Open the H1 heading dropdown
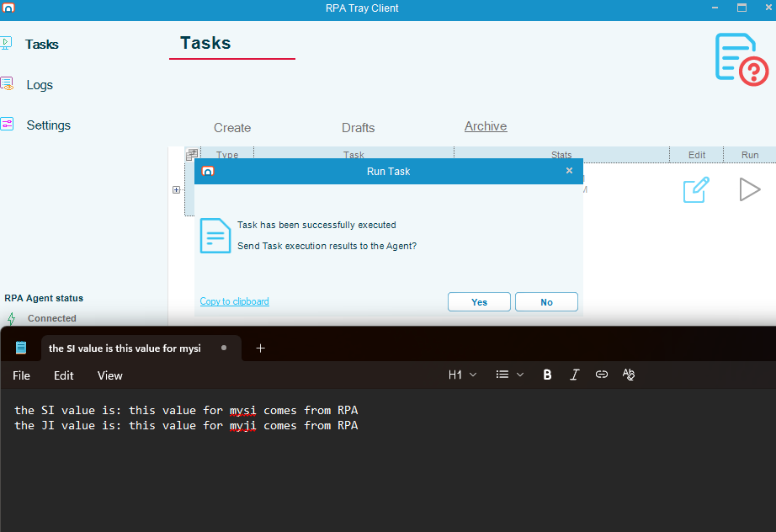Screen dimensions: 776x532 tap(462, 375)
